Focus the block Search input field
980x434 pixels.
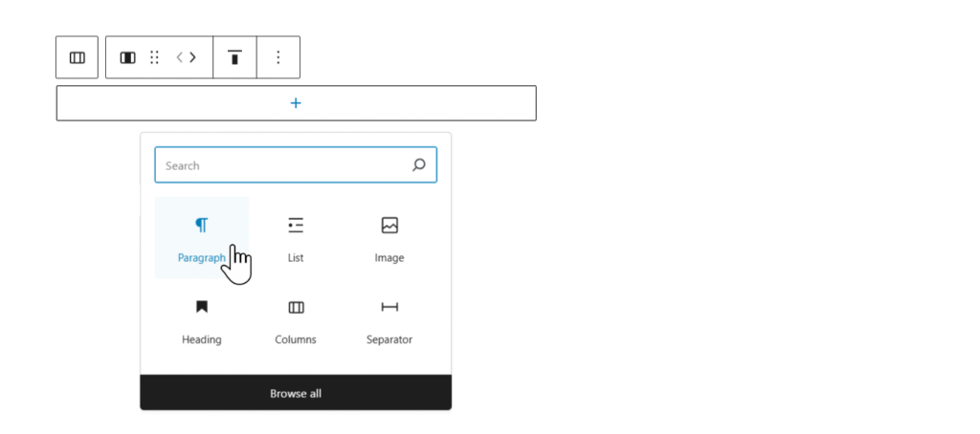click(x=282, y=165)
